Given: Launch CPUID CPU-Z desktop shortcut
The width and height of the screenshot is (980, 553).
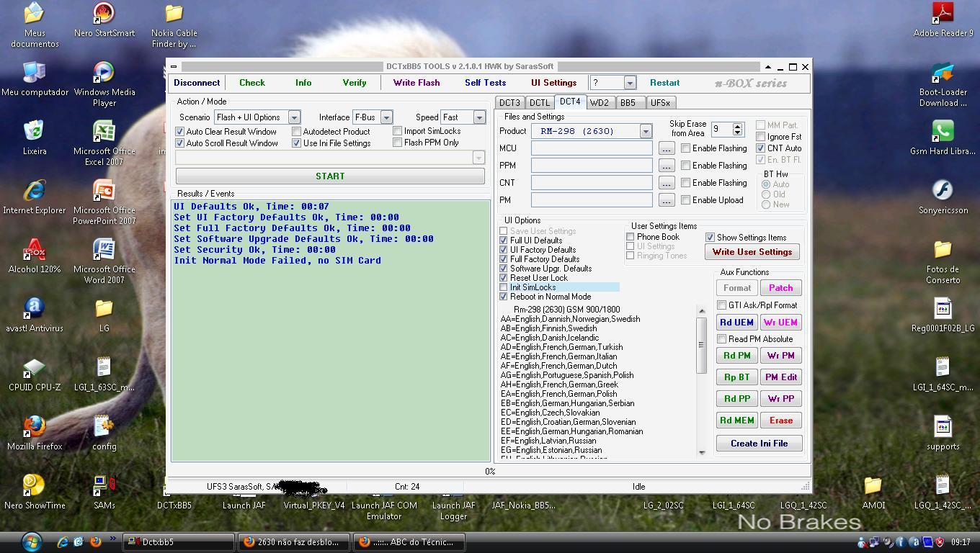Looking at the screenshot, I should pyautogui.click(x=35, y=374).
